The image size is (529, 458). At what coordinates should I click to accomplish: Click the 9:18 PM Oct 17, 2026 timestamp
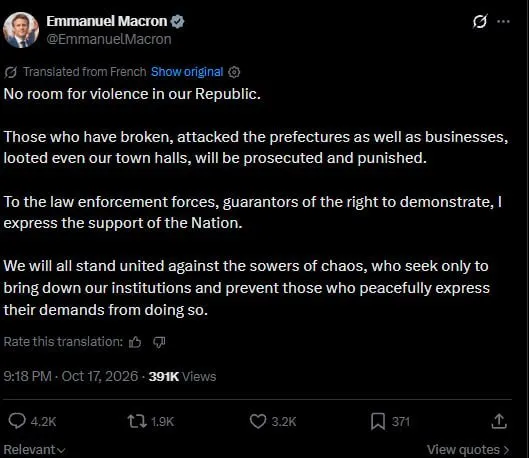click(x=71, y=376)
